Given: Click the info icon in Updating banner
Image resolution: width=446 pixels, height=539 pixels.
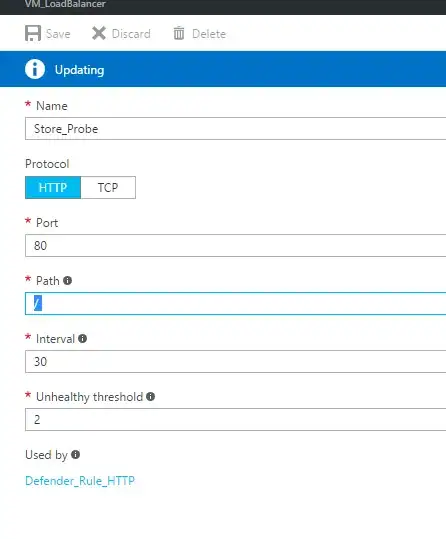Looking at the screenshot, I should click(x=35, y=69).
